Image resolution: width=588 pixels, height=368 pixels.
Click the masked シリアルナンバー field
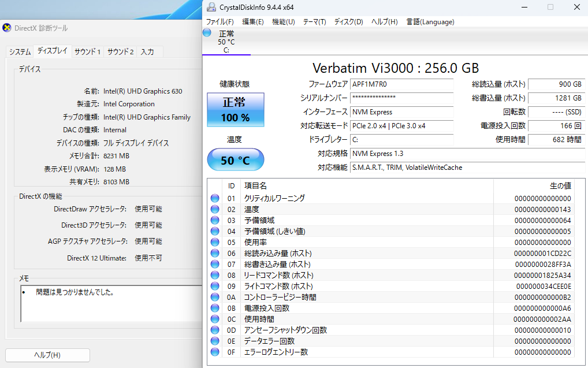click(401, 98)
